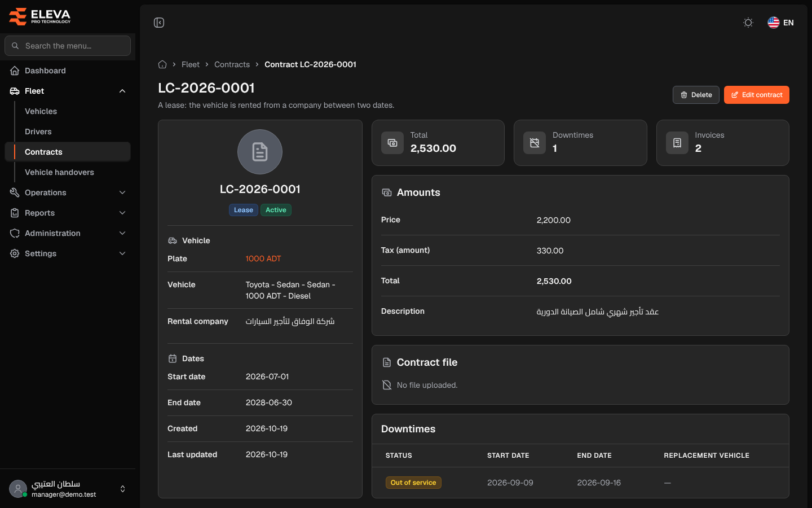The height and width of the screenshot is (508, 812).
Task: Click the Fleet truck icon in sidebar
Action: (15, 91)
